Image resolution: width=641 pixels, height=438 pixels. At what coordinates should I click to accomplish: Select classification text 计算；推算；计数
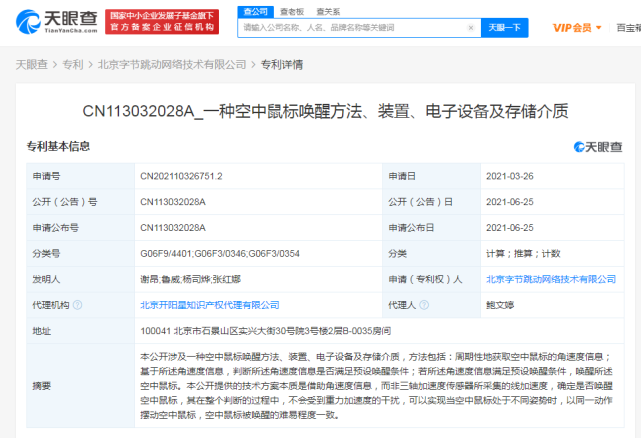pyautogui.click(x=523, y=254)
